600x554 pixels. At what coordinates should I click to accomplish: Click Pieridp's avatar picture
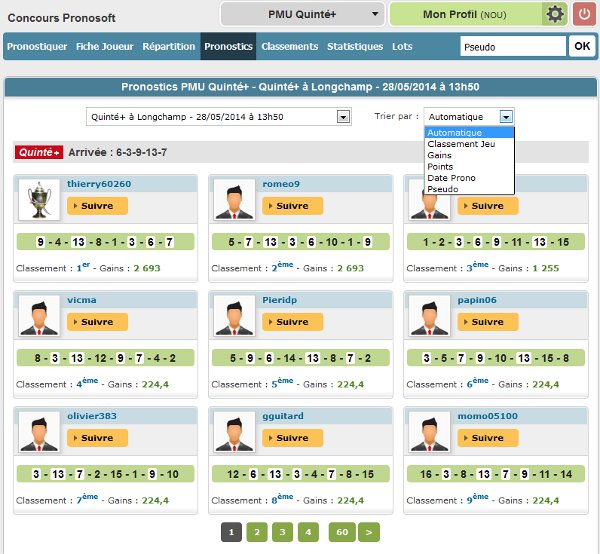[234, 316]
